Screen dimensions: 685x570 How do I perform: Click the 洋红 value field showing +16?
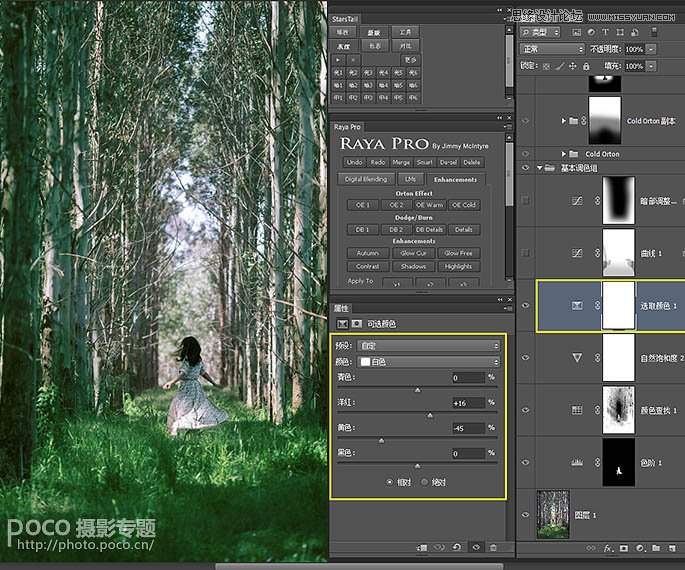tap(468, 403)
